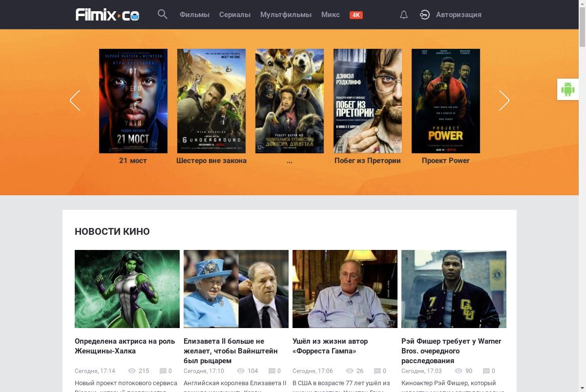Viewport: 586px width, 392px height.
Task: Open the Сериалы menu
Action: [235, 15]
